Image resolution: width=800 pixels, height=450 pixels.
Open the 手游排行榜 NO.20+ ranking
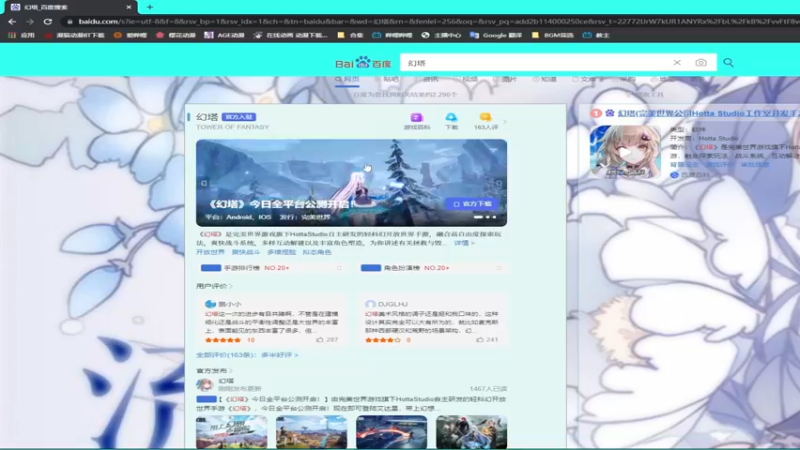click(x=271, y=268)
